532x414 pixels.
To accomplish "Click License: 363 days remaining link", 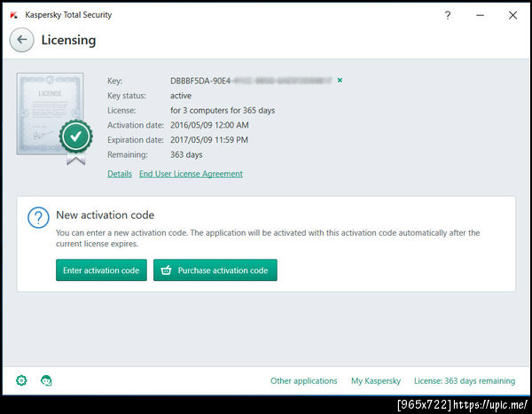I will point(465,380).
